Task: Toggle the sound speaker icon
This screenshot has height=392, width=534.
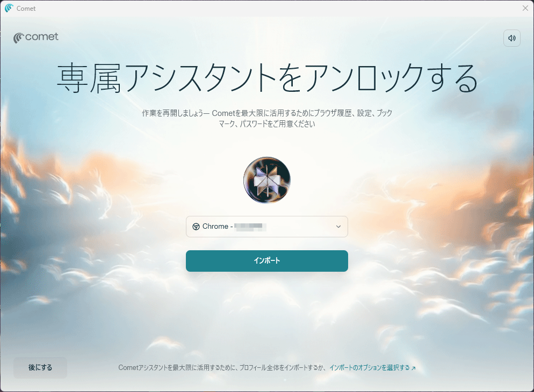Action: pos(512,38)
